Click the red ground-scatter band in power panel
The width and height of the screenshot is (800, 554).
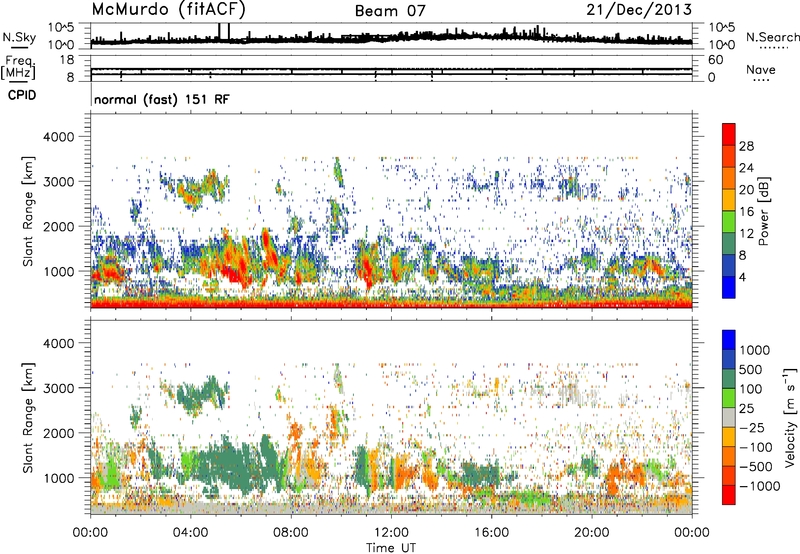pyautogui.click(x=391, y=304)
